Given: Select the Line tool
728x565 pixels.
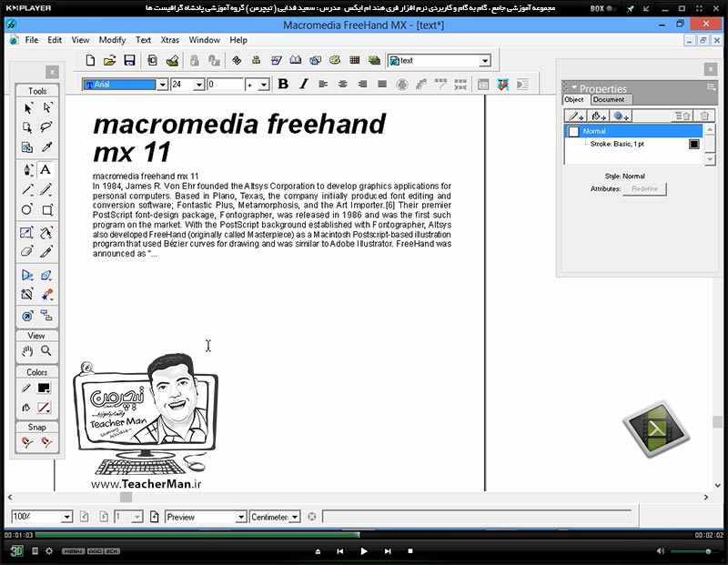Looking at the screenshot, I should (27, 189).
